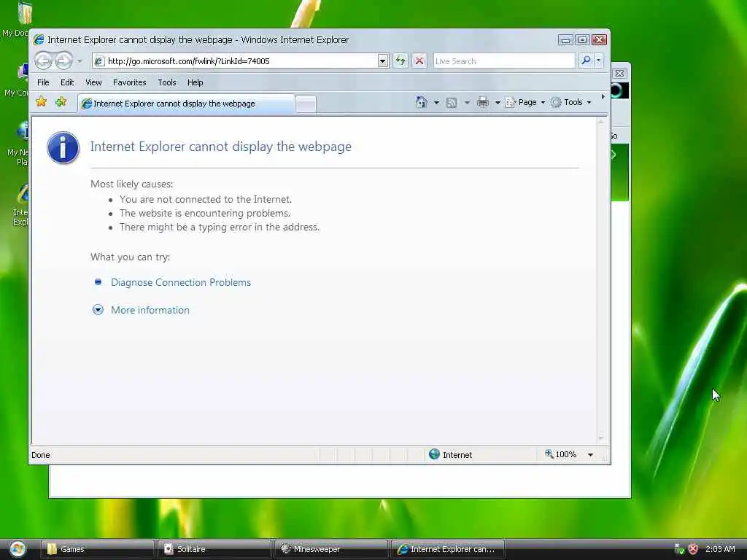
Task: Click the blank New Tab button
Action: coord(306,104)
